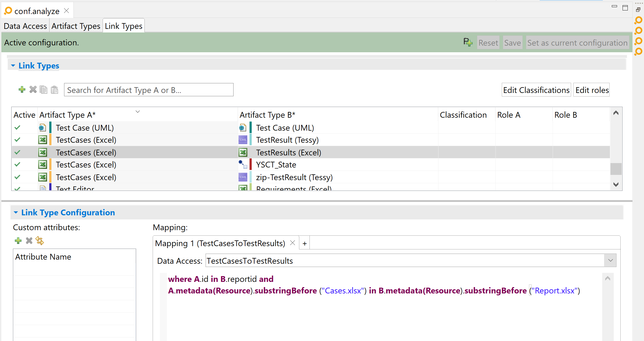The width and height of the screenshot is (644, 341).
Task: Open Edit Classifications
Action: [536, 90]
